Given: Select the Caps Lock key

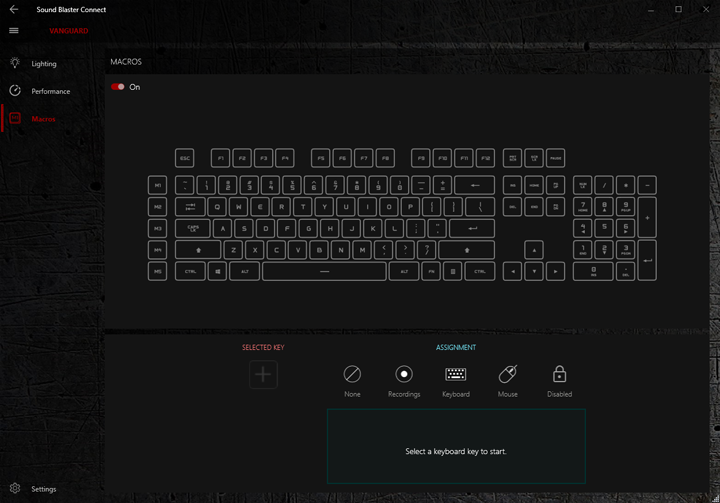Looking at the screenshot, I should coord(192,228).
